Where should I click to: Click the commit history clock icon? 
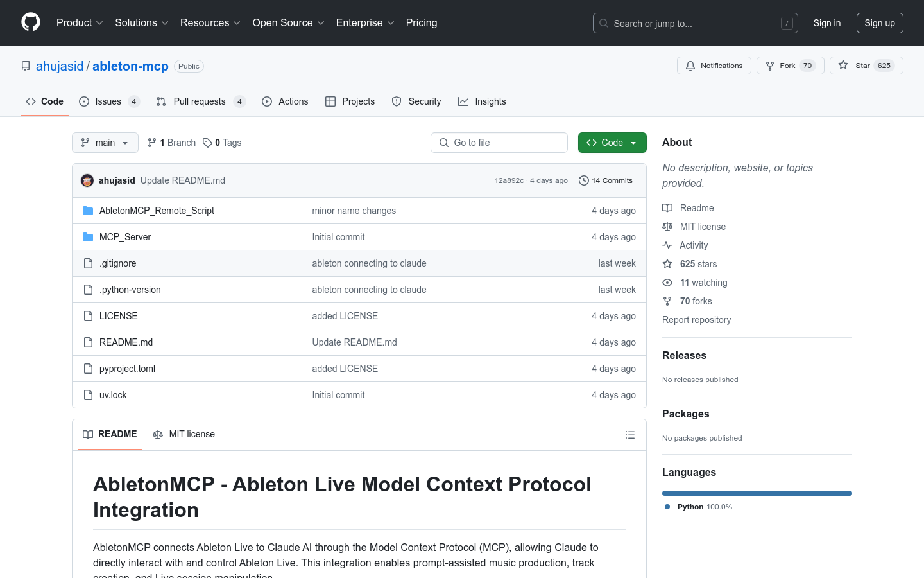point(584,180)
